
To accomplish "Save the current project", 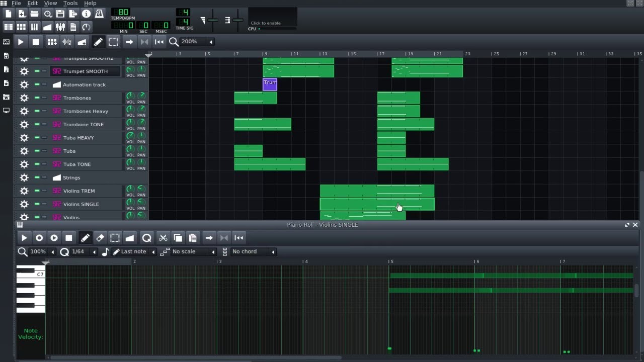I will pyautogui.click(x=60, y=14).
